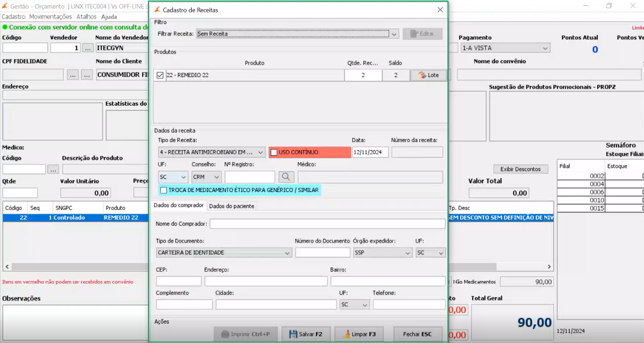644x343 pixels.
Task: Check TROCA DE MEDICAMENTO ÉTICO PARA GENÉRICO
Action: pos(164,190)
